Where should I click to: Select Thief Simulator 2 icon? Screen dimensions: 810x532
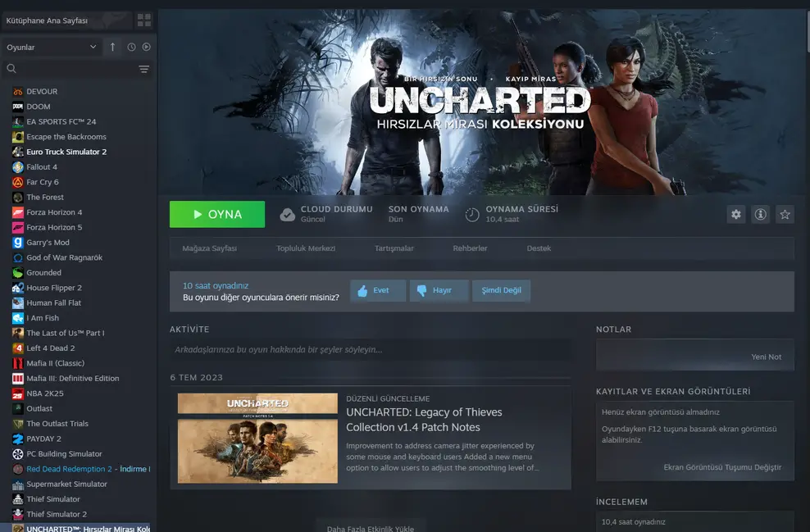[x=18, y=514]
